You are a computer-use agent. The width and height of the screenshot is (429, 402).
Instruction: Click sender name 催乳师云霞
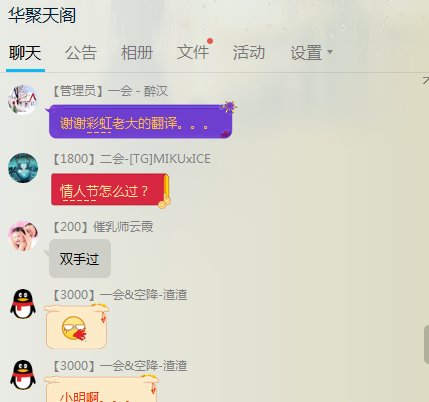[x=123, y=227]
